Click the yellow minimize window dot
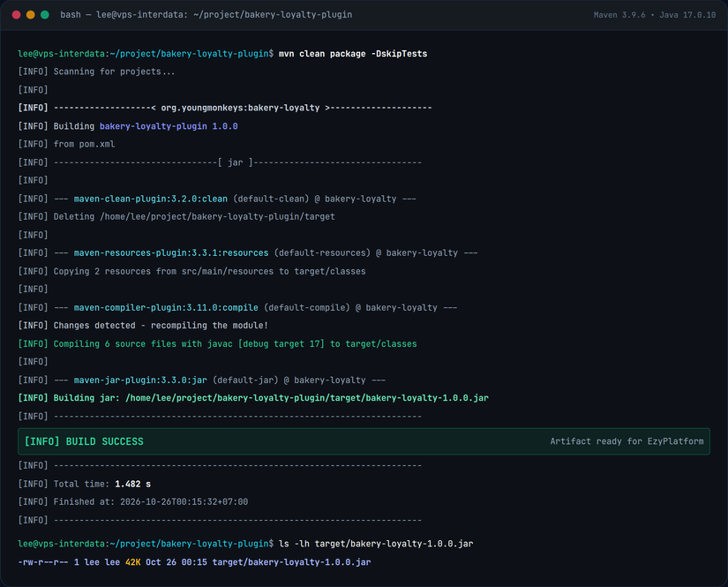This screenshot has height=587, width=728. (x=31, y=15)
